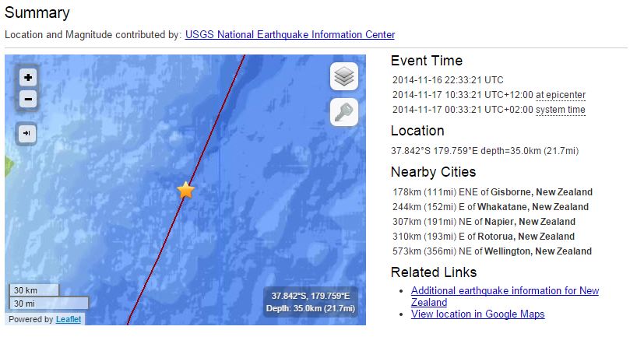The image size is (644, 344).
Task: Click the gold star epicenter marker
Action: [185, 190]
